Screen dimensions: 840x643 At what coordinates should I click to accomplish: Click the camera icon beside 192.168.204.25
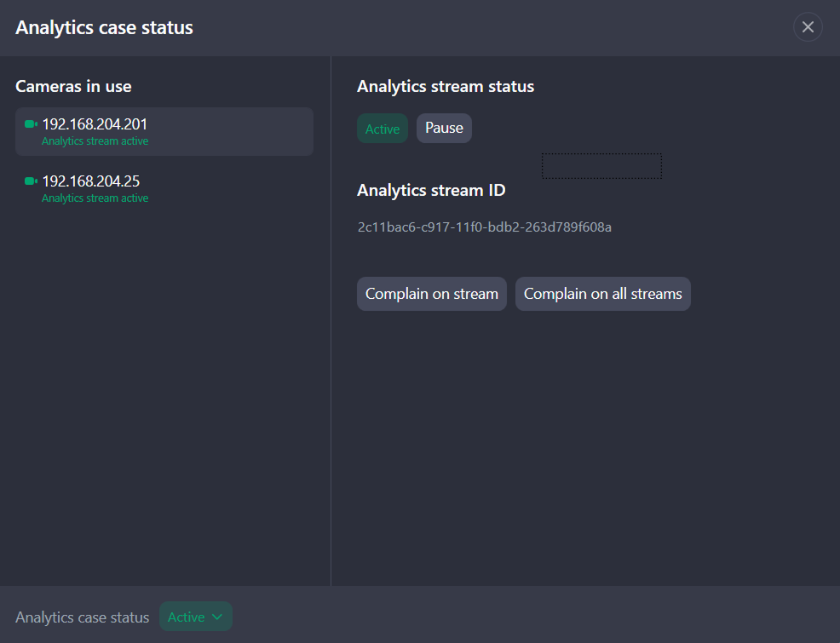(x=31, y=181)
